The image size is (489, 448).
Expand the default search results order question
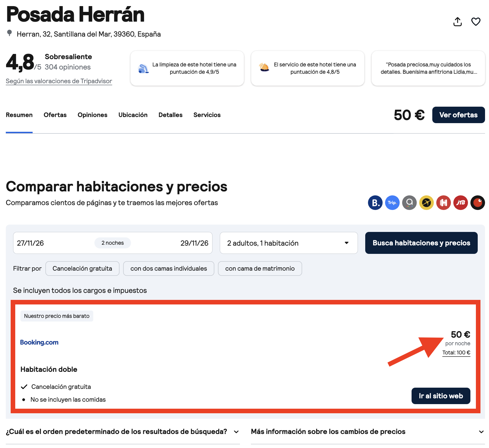[123, 432]
